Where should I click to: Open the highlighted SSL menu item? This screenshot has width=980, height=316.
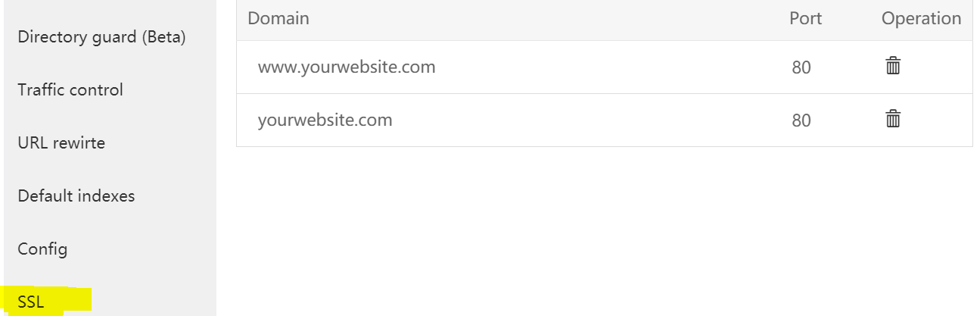[32, 301]
